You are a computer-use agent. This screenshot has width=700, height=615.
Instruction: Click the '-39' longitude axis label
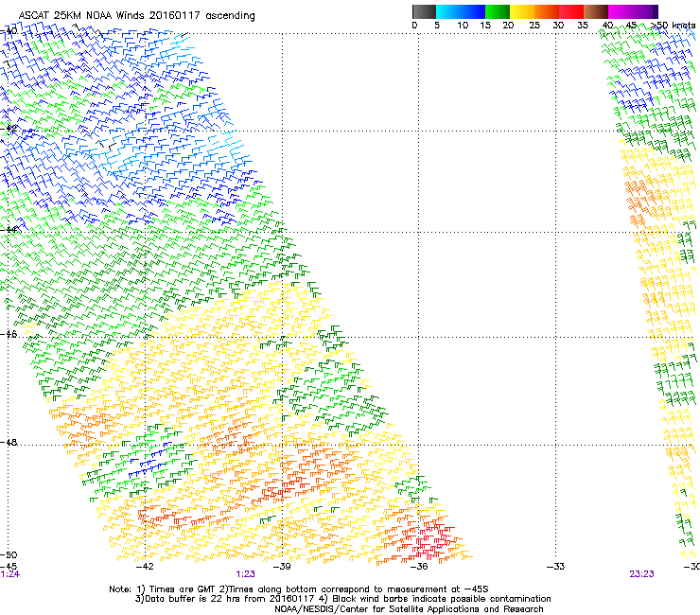click(x=282, y=567)
